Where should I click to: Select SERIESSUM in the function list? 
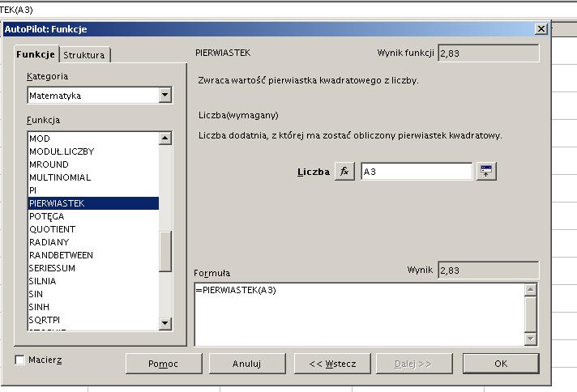[93, 268]
